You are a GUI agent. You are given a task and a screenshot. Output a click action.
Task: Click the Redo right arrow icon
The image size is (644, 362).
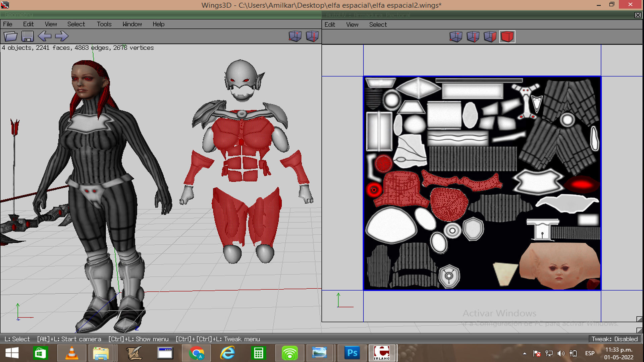click(x=62, y=36)
